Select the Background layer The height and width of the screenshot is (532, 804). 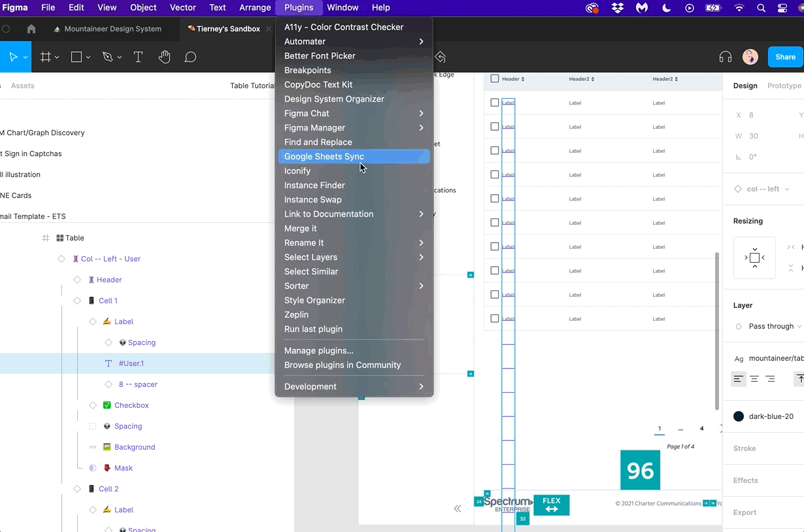(x=135, y=447)
